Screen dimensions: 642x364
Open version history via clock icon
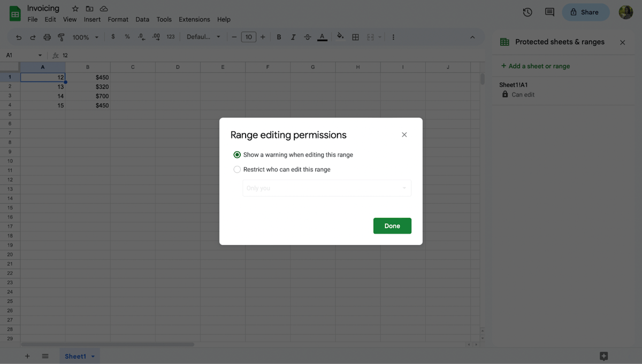[528, 12]
